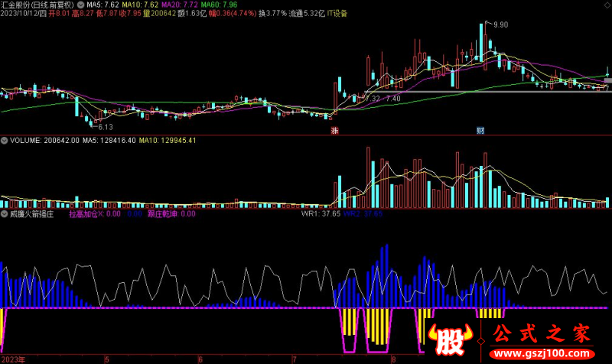
Task: Click the 9.90 peak price label
Action: tap(501, 24)
